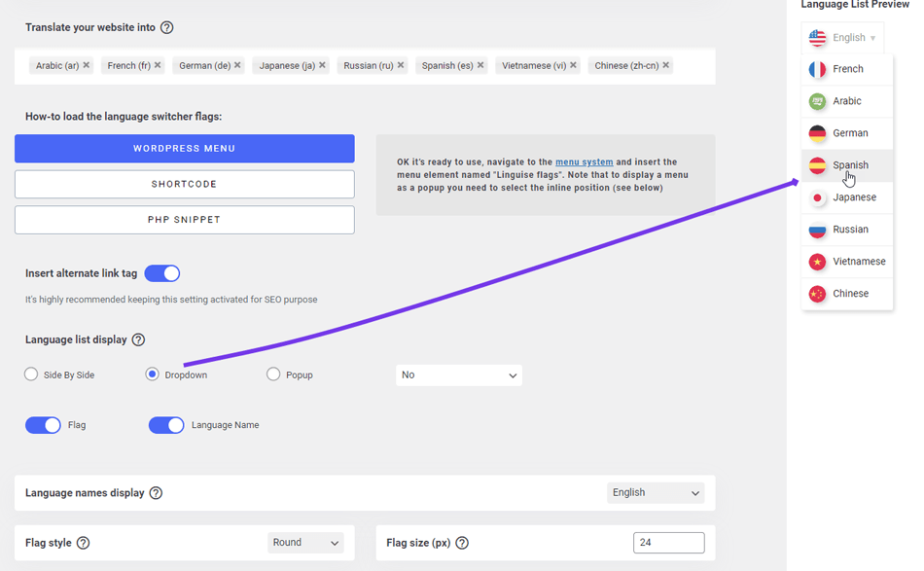Click the US flag in preview
The width and height of the screenshot is (924, 571).
(817, 38)
